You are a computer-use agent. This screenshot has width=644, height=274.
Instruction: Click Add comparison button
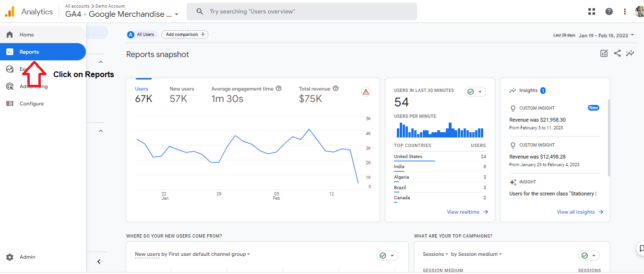coord(185,34)
